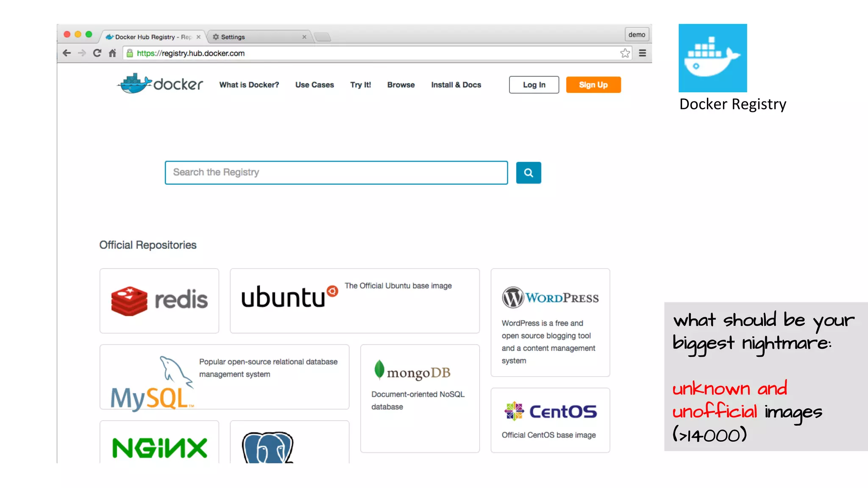Open a new browser tab
868x488 pixels.
click(x=323, y=37)
